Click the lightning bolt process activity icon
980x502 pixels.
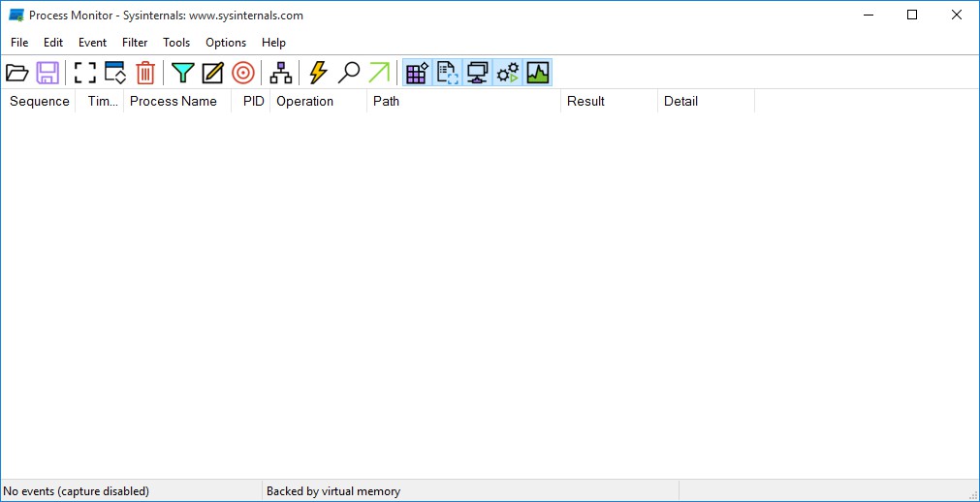[318, 73]
